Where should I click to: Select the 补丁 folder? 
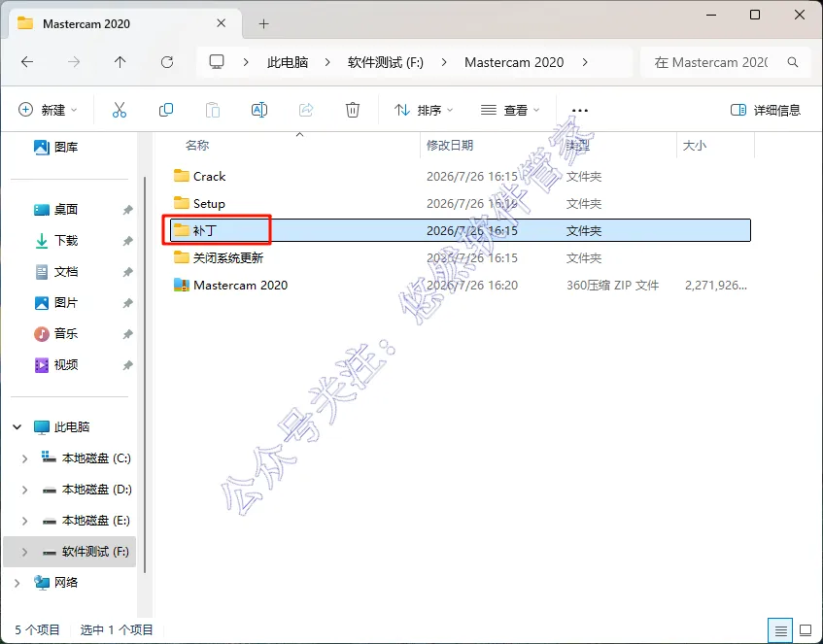click(462, 230)
